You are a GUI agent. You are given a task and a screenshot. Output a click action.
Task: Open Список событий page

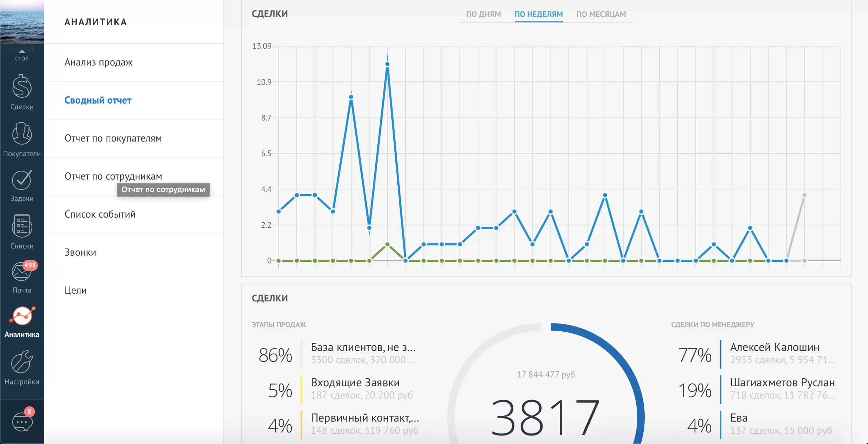(100, 215)
